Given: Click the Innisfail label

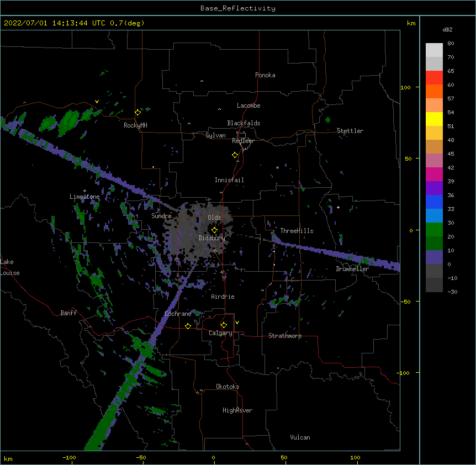Looking at the screenshot, I should (x=229, y=180).
